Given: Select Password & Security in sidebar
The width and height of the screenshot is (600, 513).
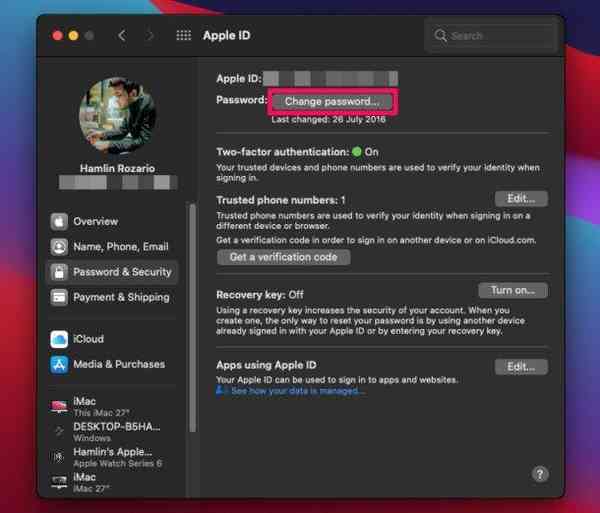Looking at the screenshot, I should (x=112, y=272).
